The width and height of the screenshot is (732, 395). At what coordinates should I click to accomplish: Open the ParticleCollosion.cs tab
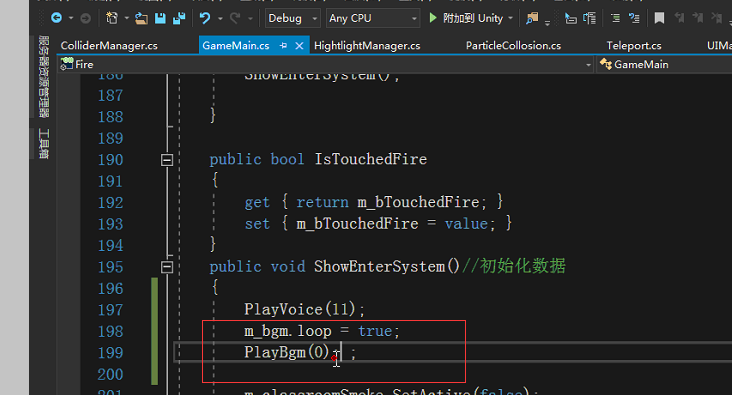[x=513, y=46]
